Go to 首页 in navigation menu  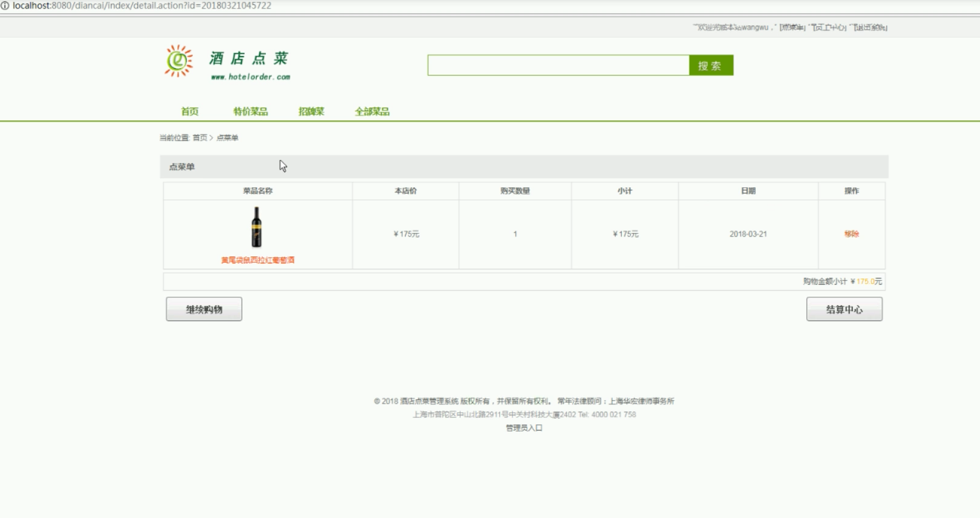[189, 111]
